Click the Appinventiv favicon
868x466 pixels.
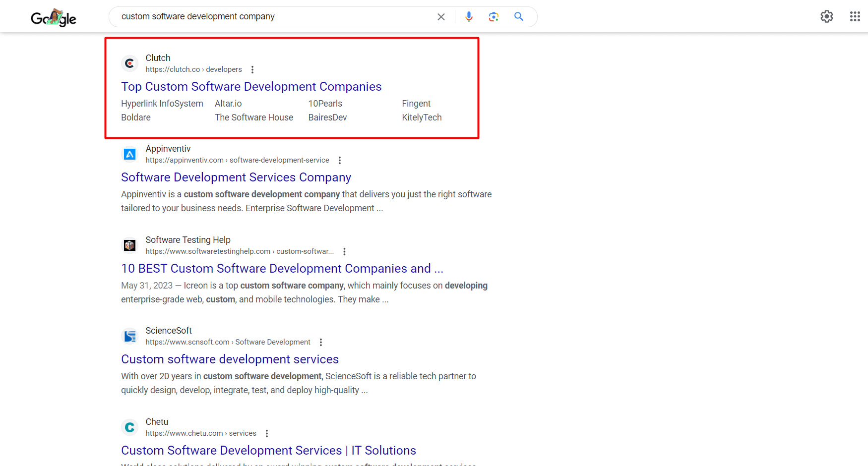point(130,154)
